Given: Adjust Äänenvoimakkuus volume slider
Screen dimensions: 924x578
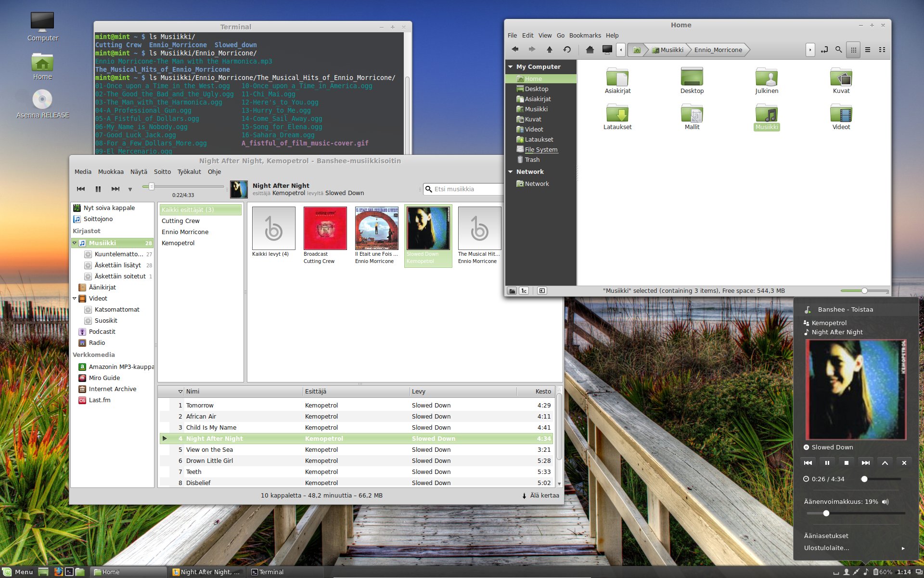Looking at the screenshot, I should pyautogui.click(x=856, y=513).
